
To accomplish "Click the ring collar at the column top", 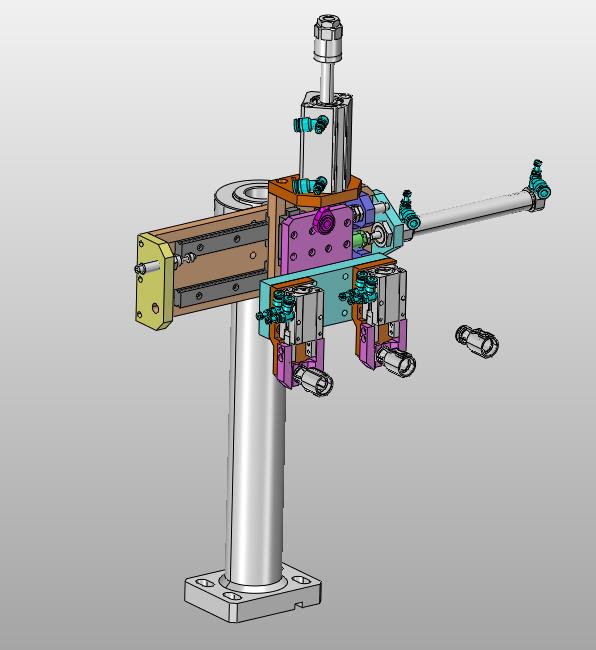I will [242, 196].
